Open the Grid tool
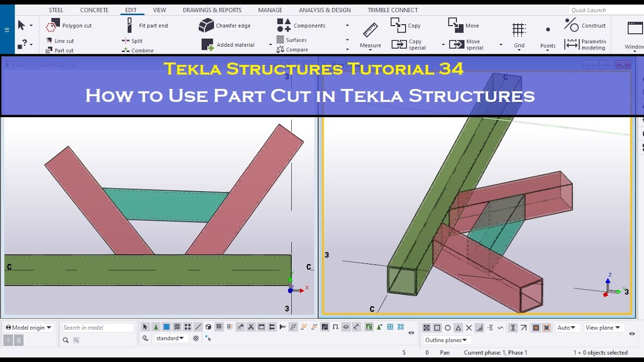Viewport: 644px width, 362px height. [519, 35]
